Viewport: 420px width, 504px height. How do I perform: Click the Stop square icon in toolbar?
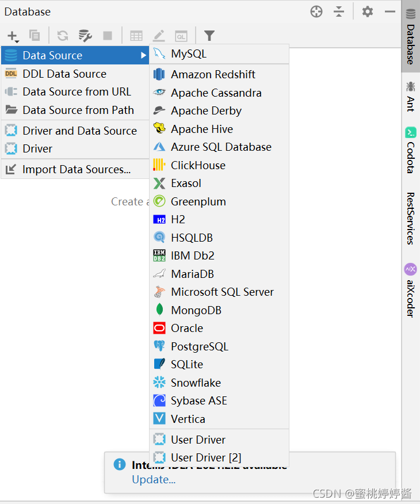108,36
